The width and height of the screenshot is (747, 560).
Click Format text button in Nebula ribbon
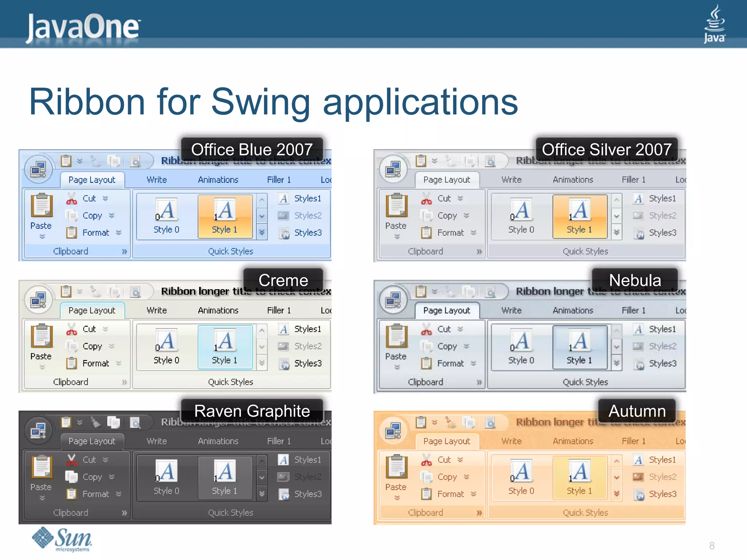(450, 363)
